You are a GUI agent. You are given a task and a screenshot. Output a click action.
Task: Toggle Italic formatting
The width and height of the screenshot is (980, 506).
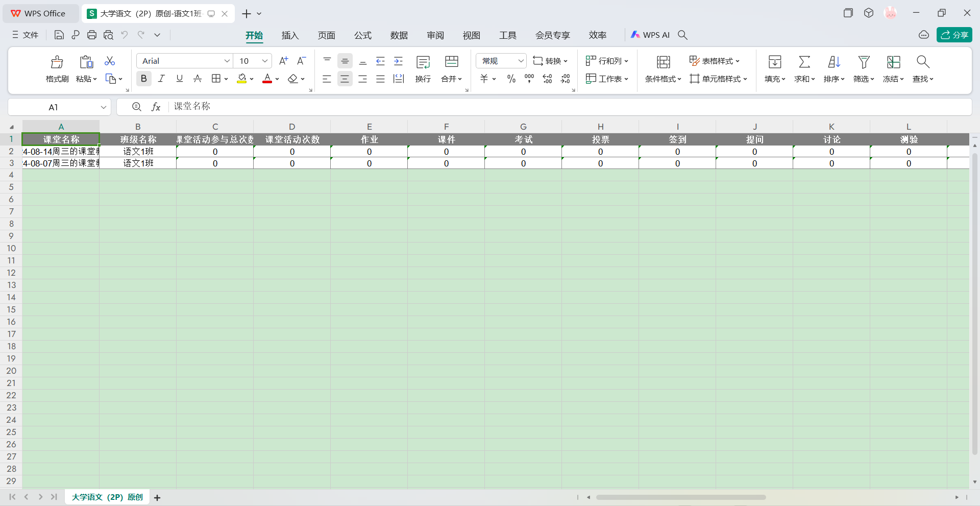(161, 79)
